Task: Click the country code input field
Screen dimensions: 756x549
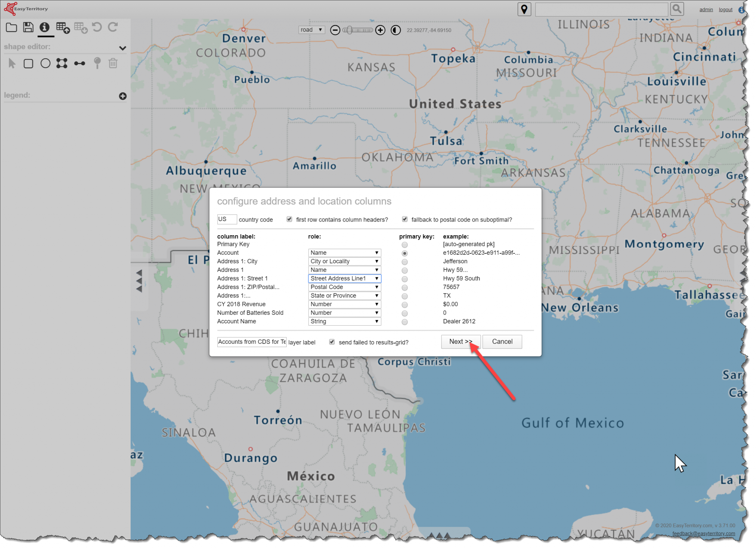Action: click(226, 219)
